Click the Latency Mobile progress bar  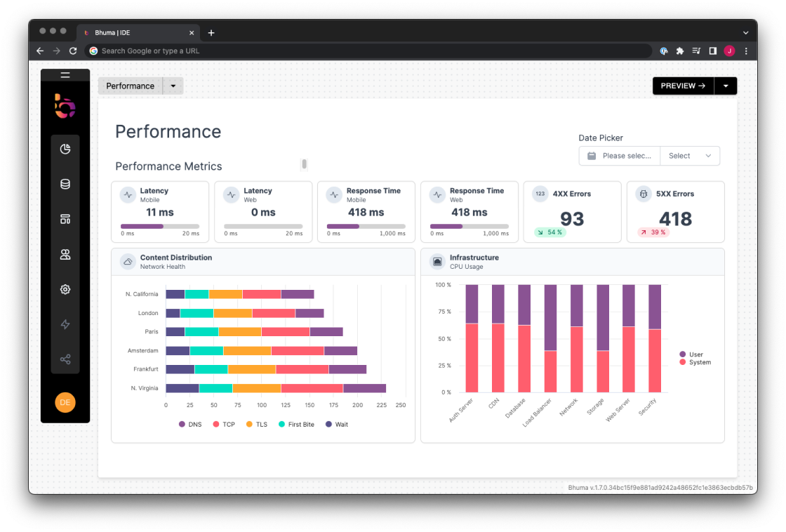[x=160, y=226]
